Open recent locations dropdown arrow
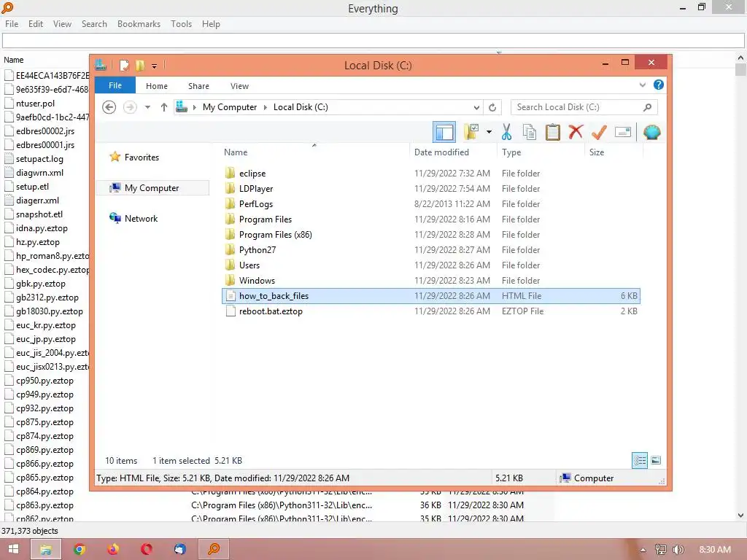This screenshot has height=560, width=747. [147, 107]
